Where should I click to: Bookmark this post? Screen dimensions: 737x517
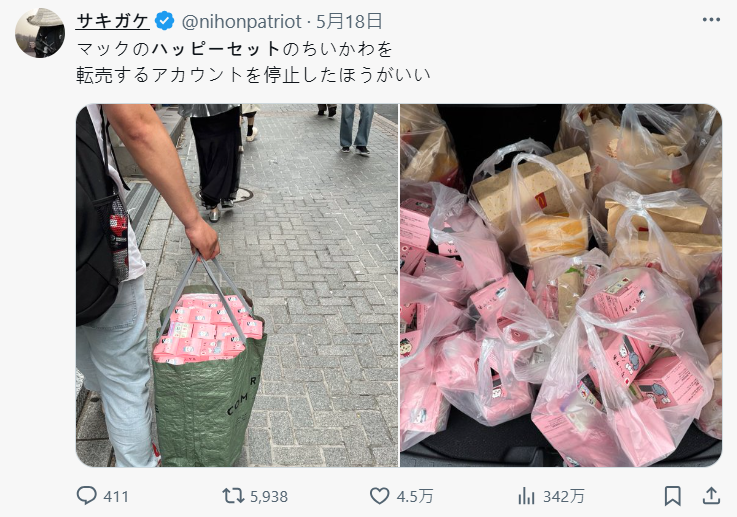(673, 496)
